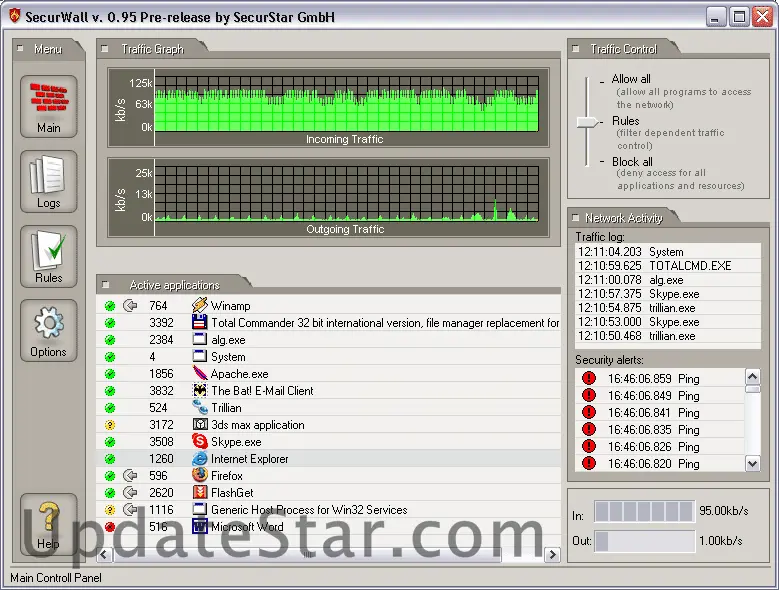
Task: Select the Block all traffic mode
Action: pos(632,162)
